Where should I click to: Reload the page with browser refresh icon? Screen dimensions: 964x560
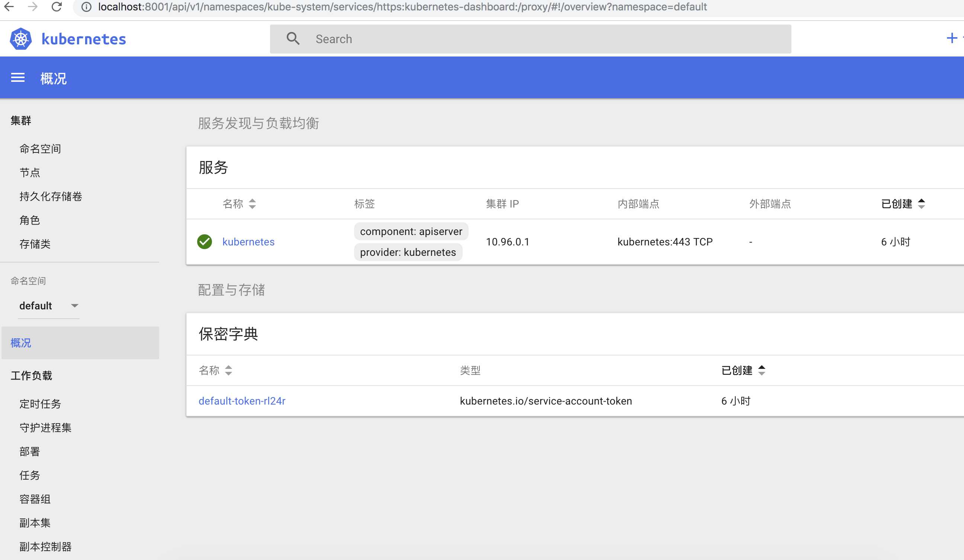[57, 7]
